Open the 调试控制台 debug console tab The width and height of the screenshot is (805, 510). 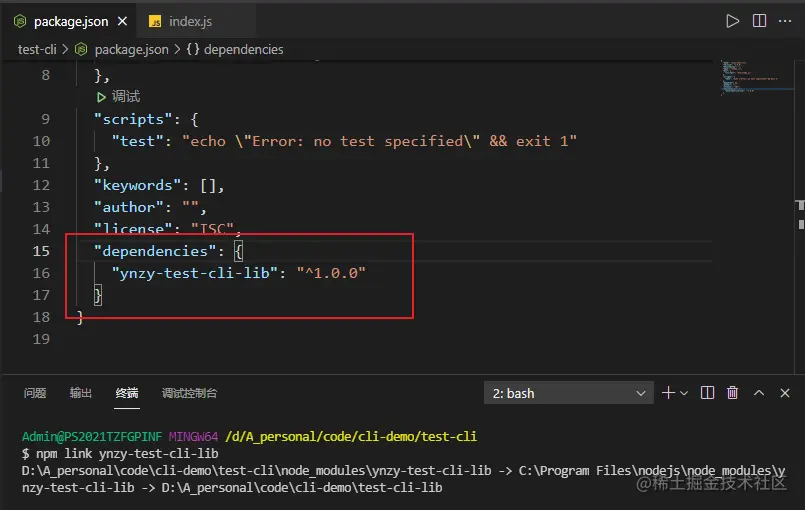coord(189,393)
